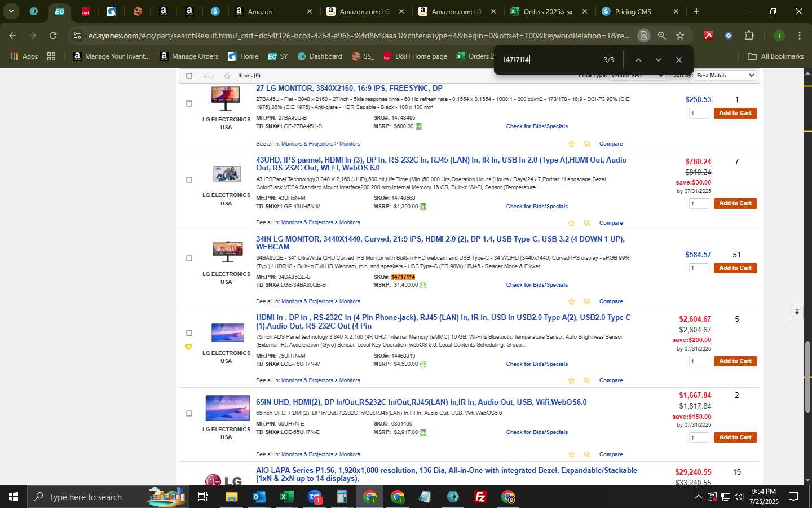Star the 43UH5N-M product as favorite
The width and height of the screenshot is (812, 508).
(x=571, y=223)
